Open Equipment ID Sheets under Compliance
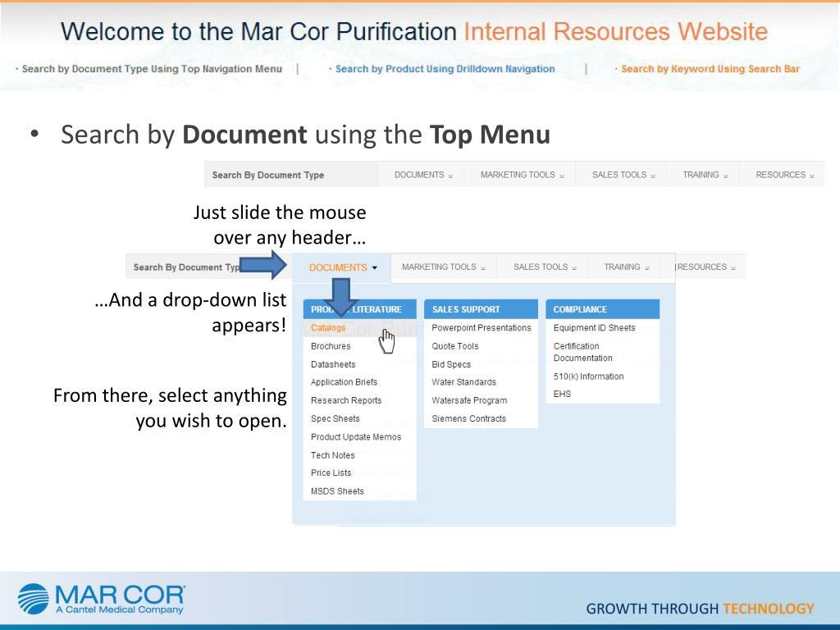The width and height of the screenshot is (840, 630). click(x=594, y=328)
